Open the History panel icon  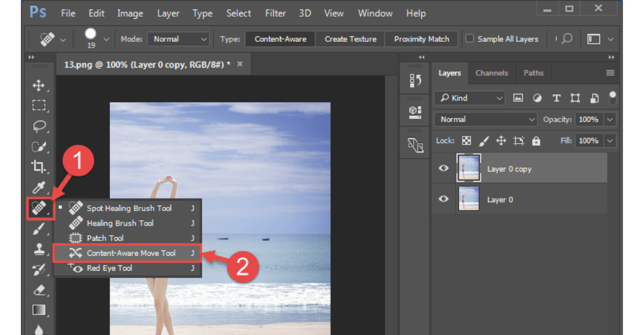coord(415,80)
